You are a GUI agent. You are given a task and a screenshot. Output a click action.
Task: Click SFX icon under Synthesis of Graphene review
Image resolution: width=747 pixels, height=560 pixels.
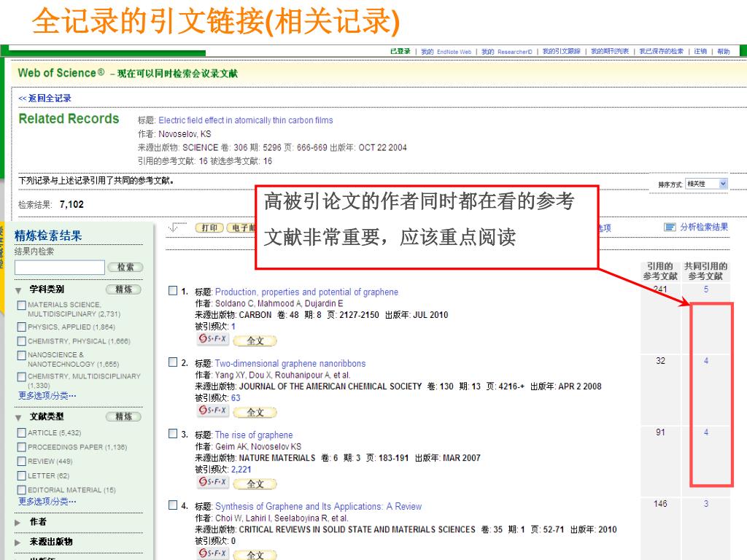(214, 553)
